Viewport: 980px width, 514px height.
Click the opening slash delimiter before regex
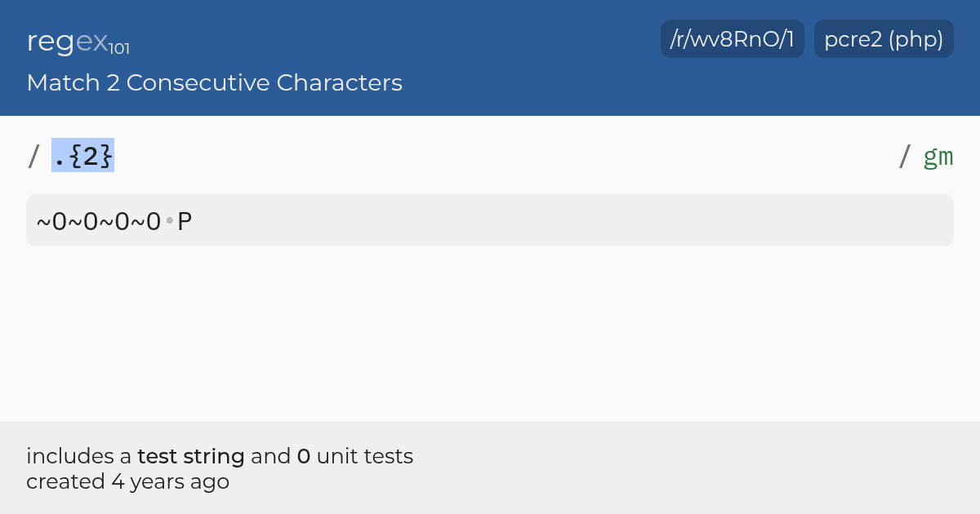33,155
